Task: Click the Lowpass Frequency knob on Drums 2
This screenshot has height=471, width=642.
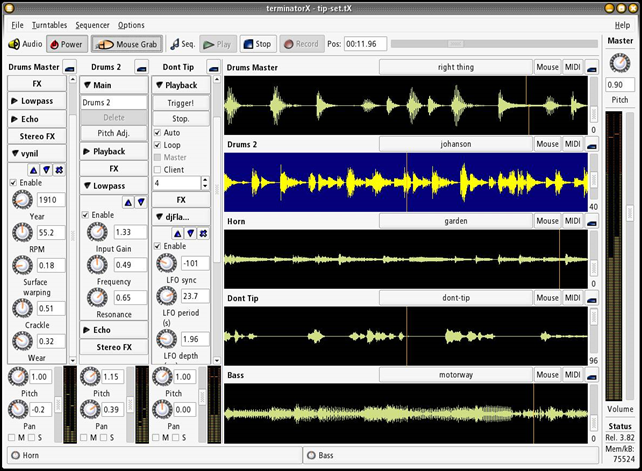Action: click(95, 265)
